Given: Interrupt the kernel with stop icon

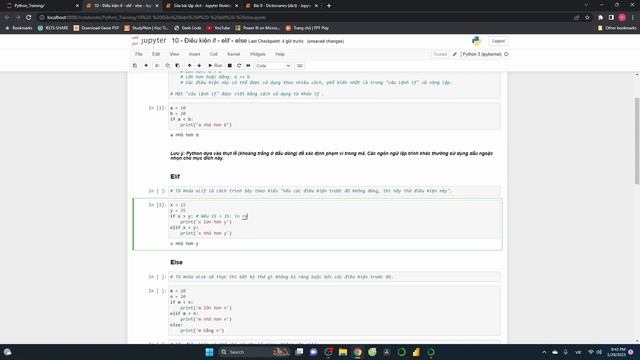Looking at the screenshot, I should (230, 66).
